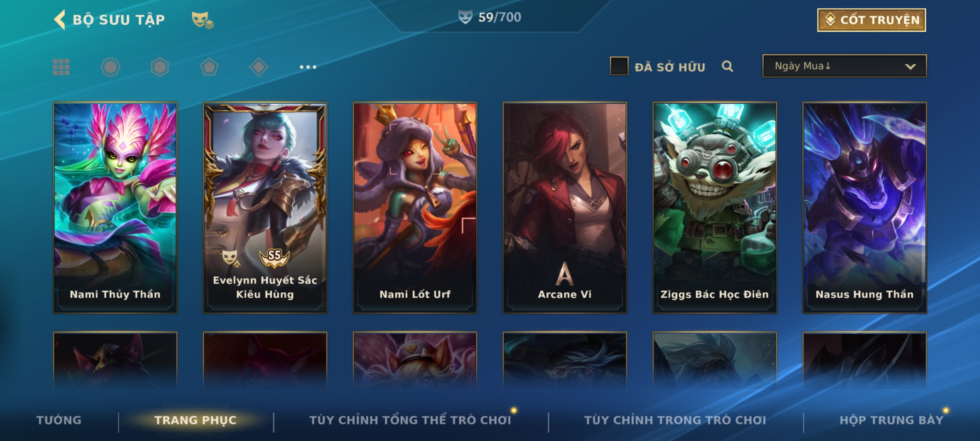Filter by the octagon rarity icon

pos(111,67)
